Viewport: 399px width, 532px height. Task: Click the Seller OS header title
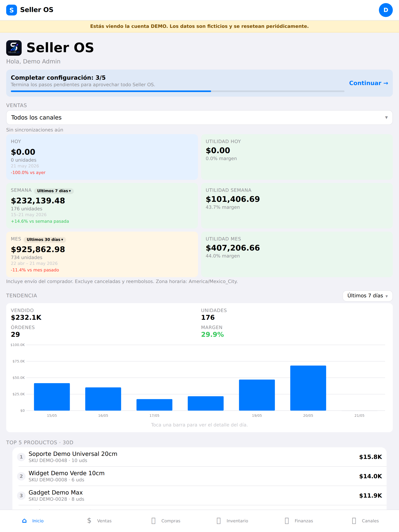(x=37, y=10)
